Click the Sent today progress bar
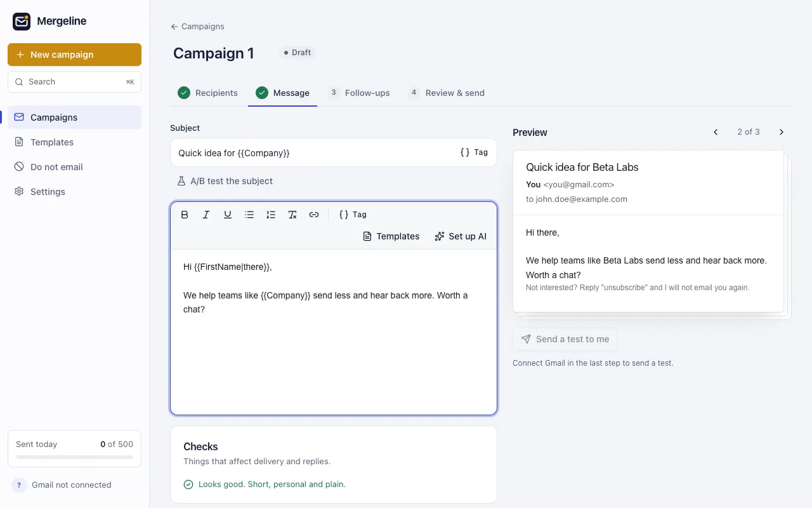Screen dimensions: 812x508 pyautogui.click(x=74, y=457)
